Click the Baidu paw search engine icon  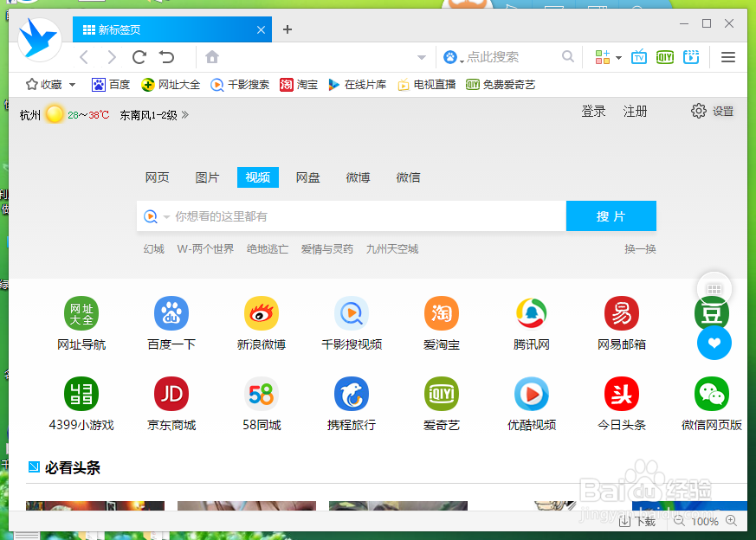click(x=450, y=57)
